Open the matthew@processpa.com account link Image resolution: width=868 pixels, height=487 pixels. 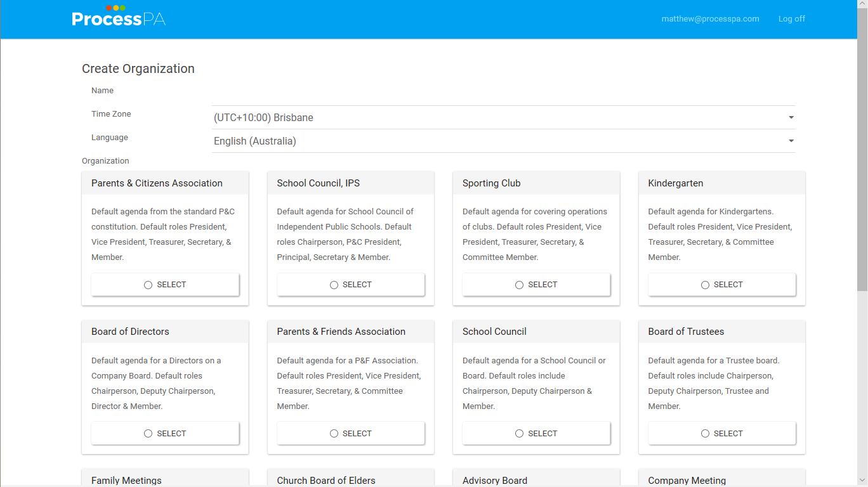710,19
